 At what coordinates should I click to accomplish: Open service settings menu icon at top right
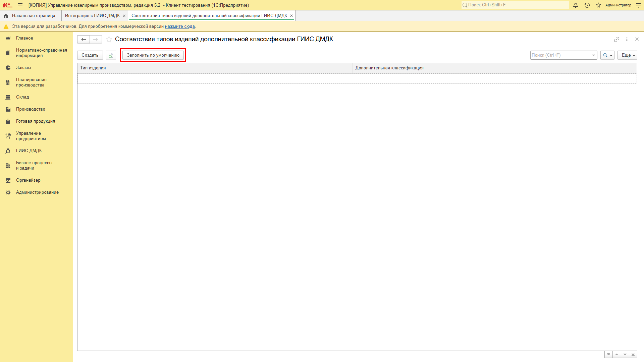click(638, 5)
